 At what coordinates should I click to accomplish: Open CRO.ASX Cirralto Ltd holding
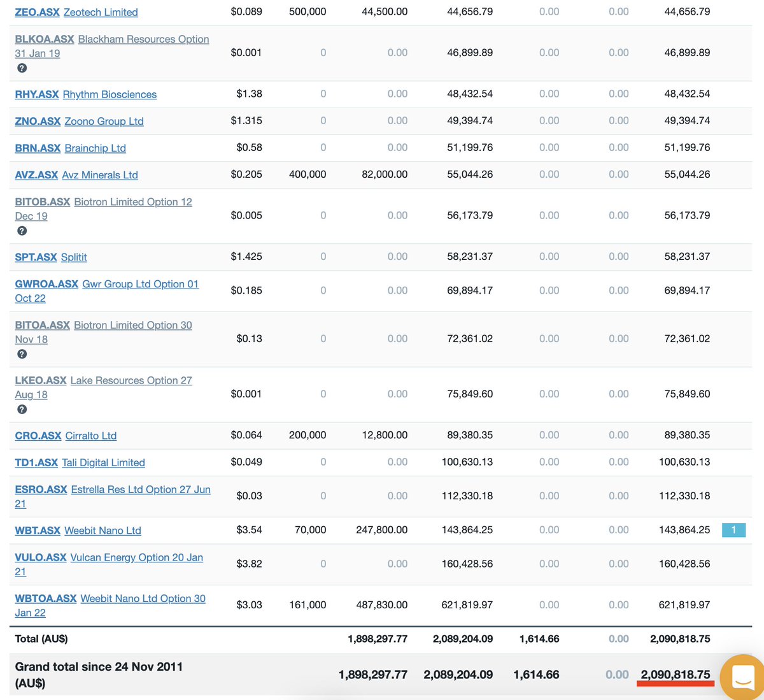tap(66, 436)
